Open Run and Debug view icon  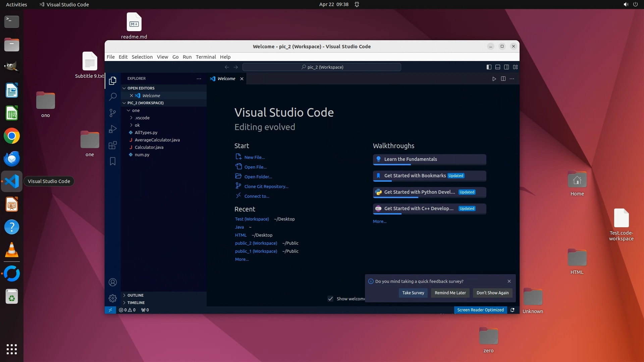tap(113, 129)
